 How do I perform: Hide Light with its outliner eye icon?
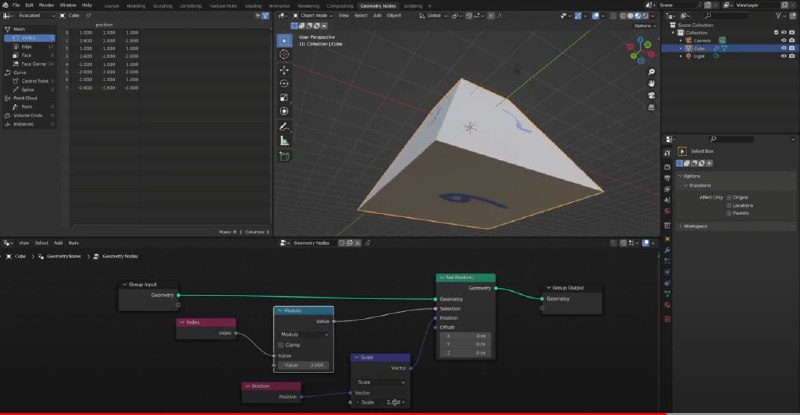[784, 56]
